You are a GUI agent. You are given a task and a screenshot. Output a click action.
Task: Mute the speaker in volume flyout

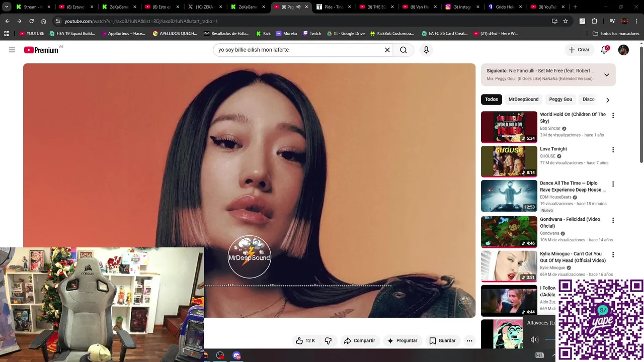(x=534, y=339)
